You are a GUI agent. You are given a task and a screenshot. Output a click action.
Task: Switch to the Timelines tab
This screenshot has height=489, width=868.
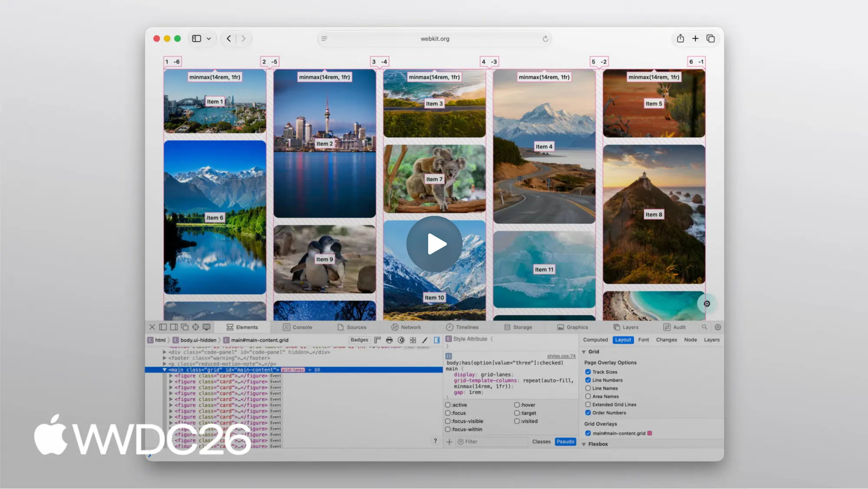(462, 327)
